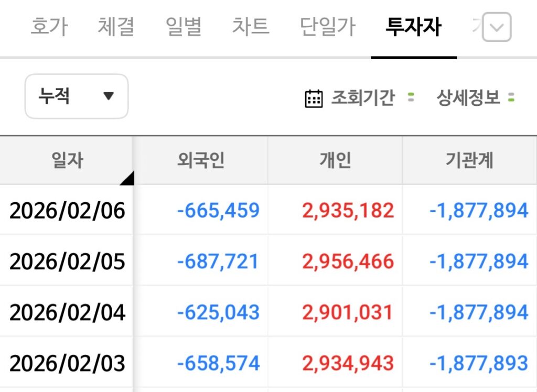Click the 기관계 column header

(x=469, y=161)
